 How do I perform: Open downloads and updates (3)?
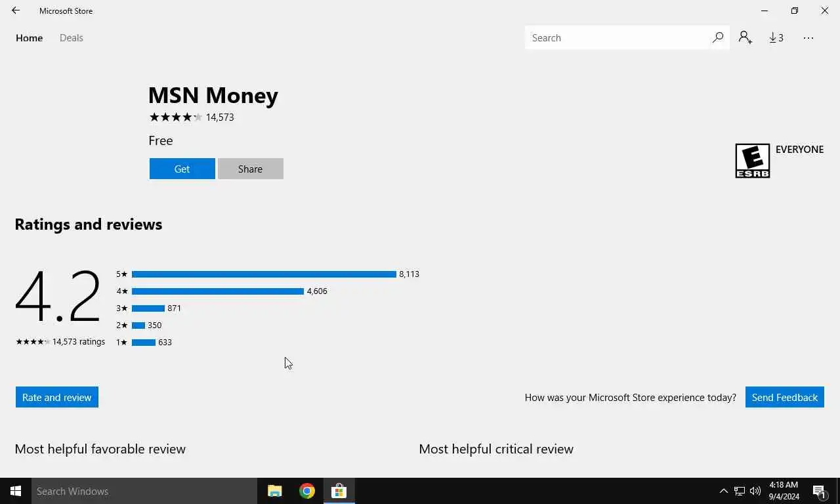point(776,37)
